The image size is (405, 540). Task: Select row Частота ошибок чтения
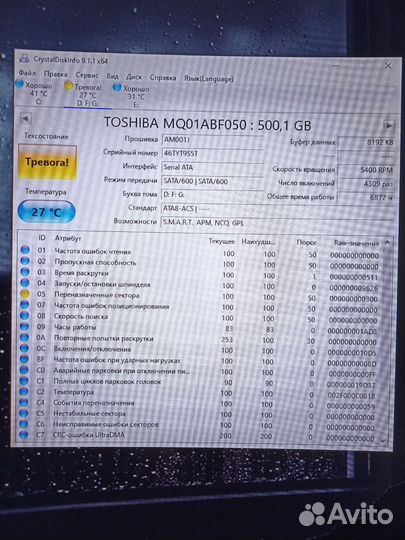(x=201, y=253)
